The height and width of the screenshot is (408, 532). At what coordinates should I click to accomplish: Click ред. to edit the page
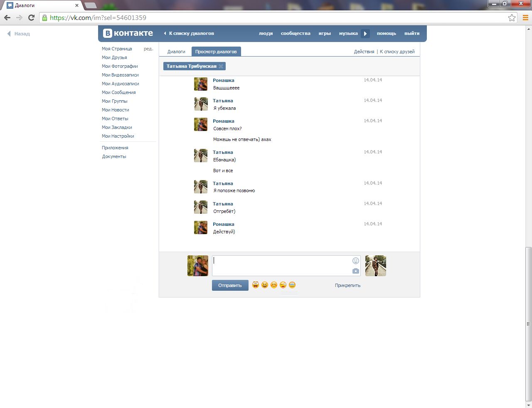coord(148,49)
